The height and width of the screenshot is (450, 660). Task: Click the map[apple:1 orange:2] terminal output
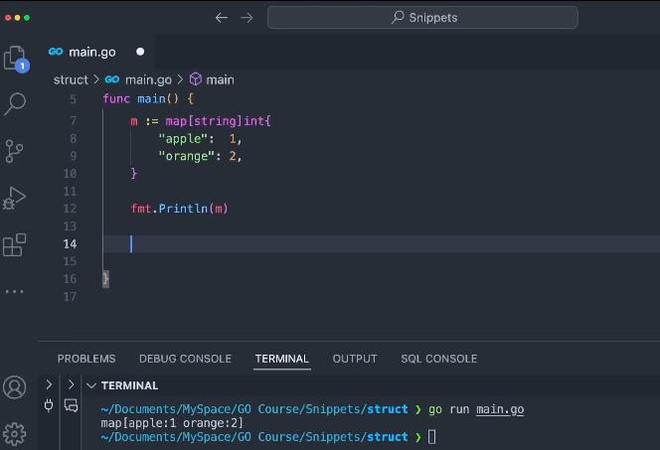point(172,423)
